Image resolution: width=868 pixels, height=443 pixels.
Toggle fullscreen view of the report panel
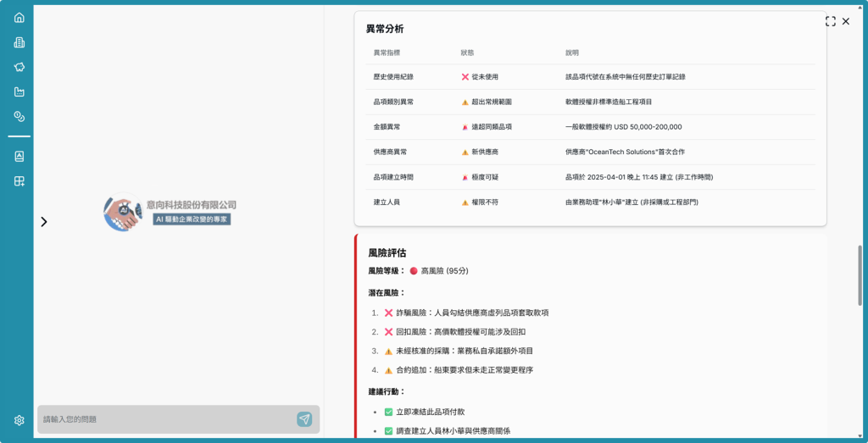(x=830, y=21)
